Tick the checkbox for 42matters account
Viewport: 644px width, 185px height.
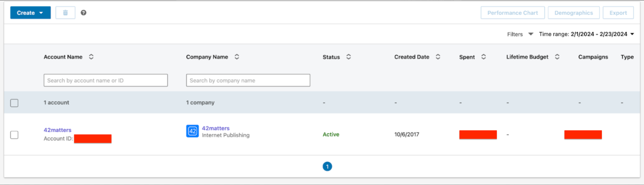coord(14,135)
